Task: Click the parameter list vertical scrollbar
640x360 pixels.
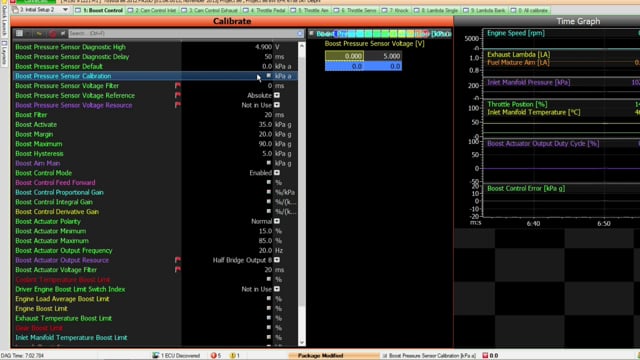Action: click(x=302, y=194)
